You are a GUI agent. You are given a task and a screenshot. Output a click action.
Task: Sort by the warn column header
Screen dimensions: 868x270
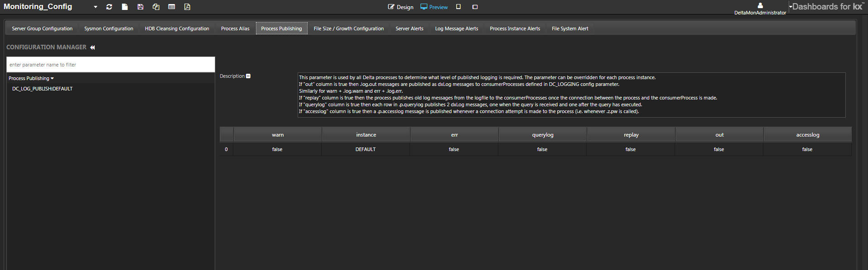(x=278, y=135)
